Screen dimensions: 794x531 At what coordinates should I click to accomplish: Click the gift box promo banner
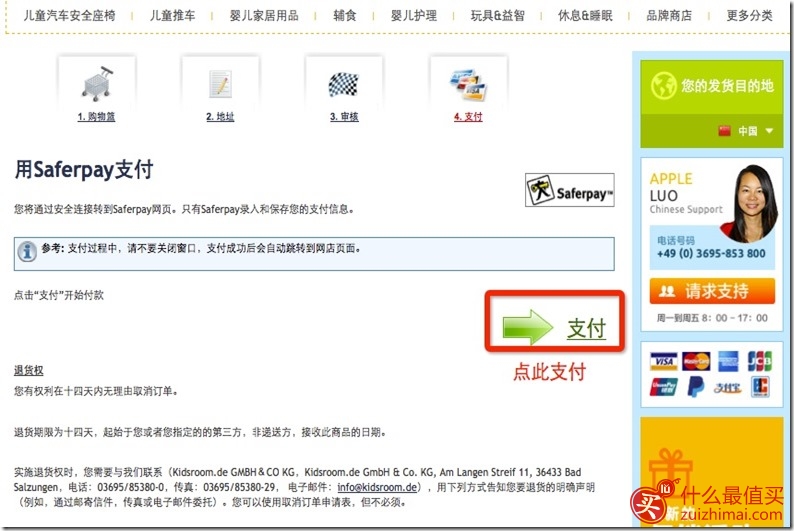click(712, 471)
